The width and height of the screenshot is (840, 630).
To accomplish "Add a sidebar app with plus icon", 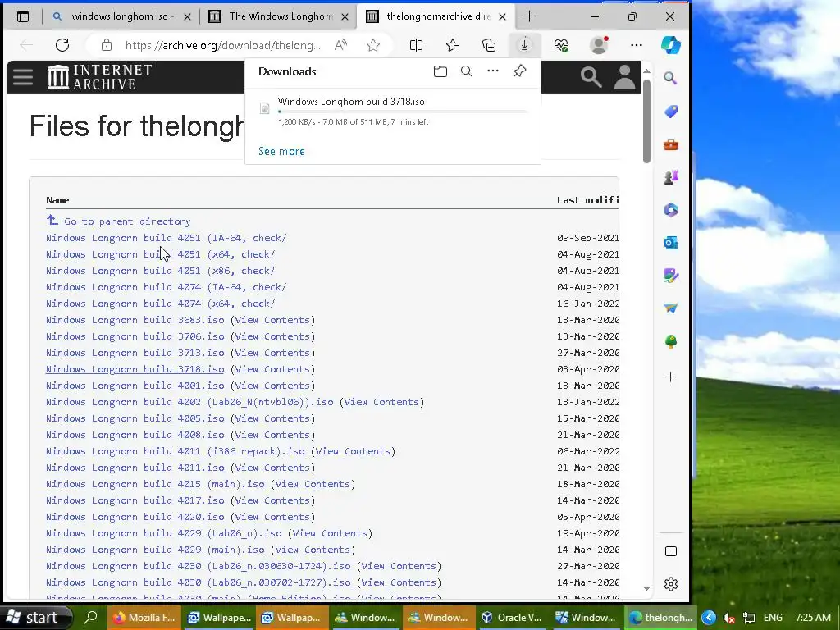I will [x=671, y=377].
